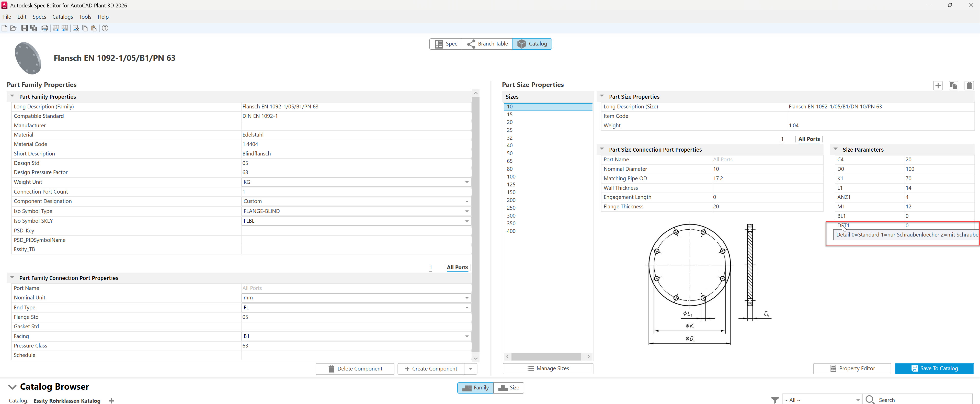Click the import table icon with left arrow

(65, 28)
